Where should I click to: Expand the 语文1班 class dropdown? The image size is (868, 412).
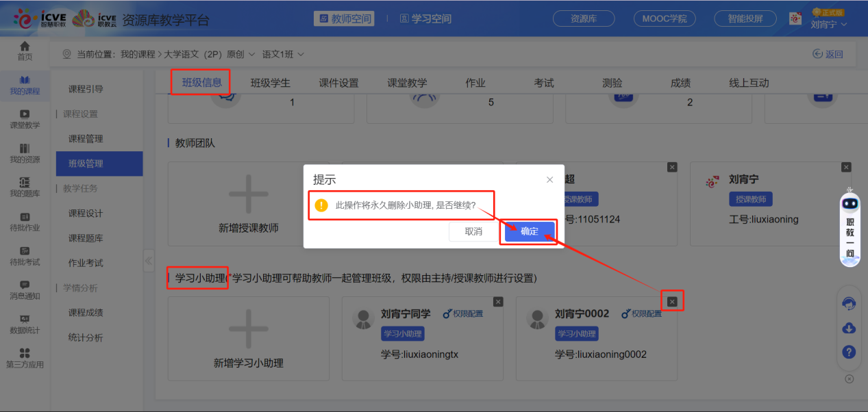coord(281,53)
